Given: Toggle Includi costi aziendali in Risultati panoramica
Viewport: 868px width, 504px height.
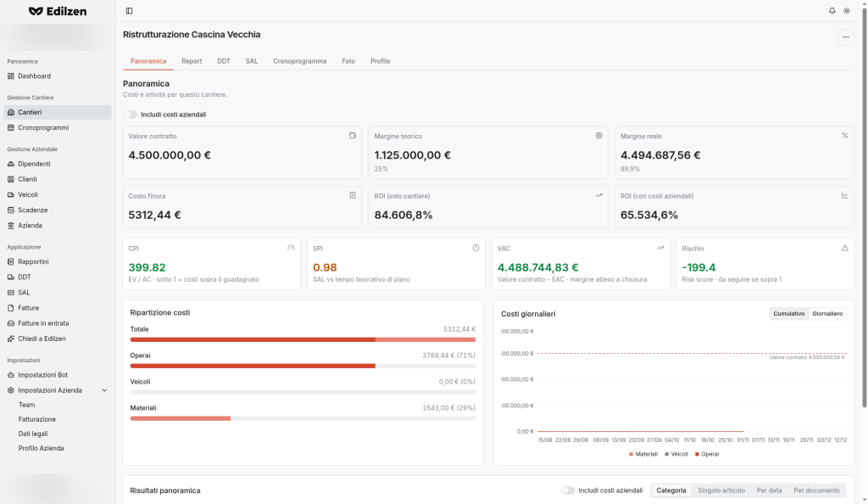Looking at the screenshot, I should pos(567,490).
